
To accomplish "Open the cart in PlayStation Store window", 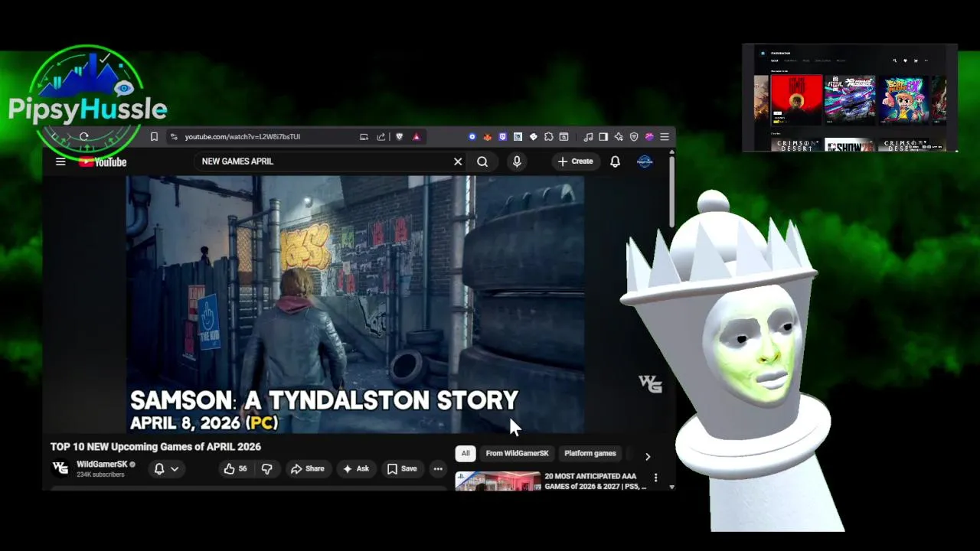I will click(x=916, y=60).
